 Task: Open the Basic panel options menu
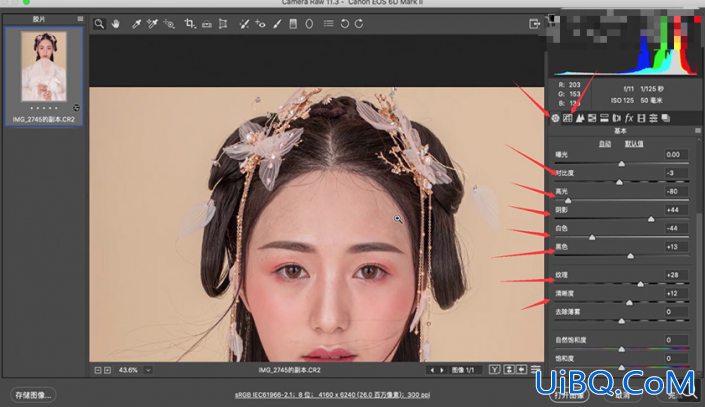click(x=697, y=131)
